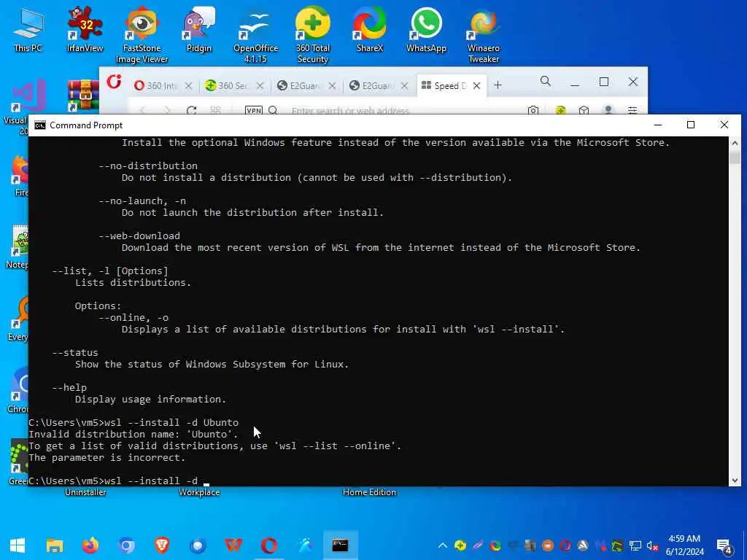747x560 pixels.
Task: Open the Speed Dial grid icon in Opera toolbar
Action: point(215,111)
